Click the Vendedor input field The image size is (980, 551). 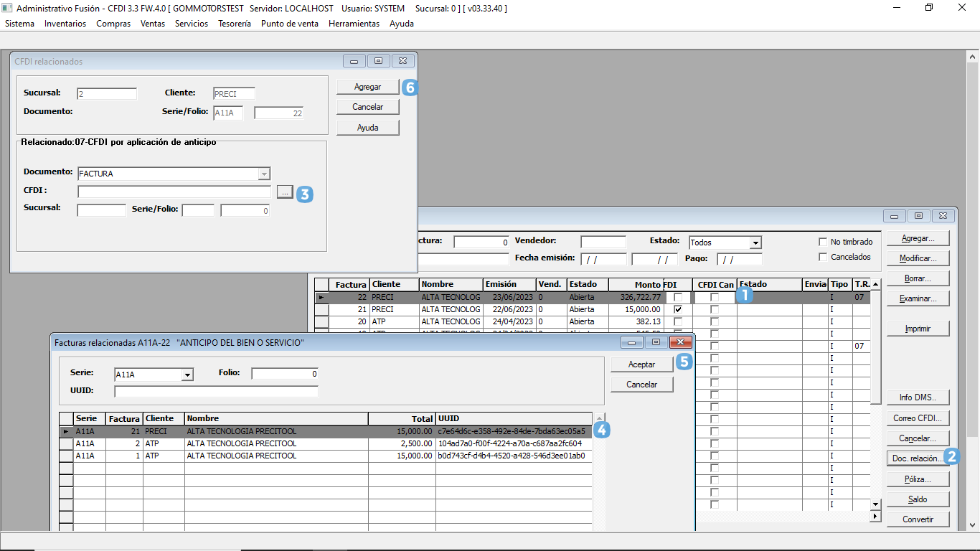coord(603,242)
